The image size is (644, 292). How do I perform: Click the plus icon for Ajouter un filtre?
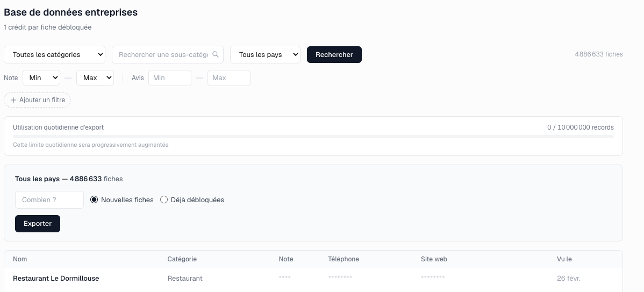click(13, 100)
